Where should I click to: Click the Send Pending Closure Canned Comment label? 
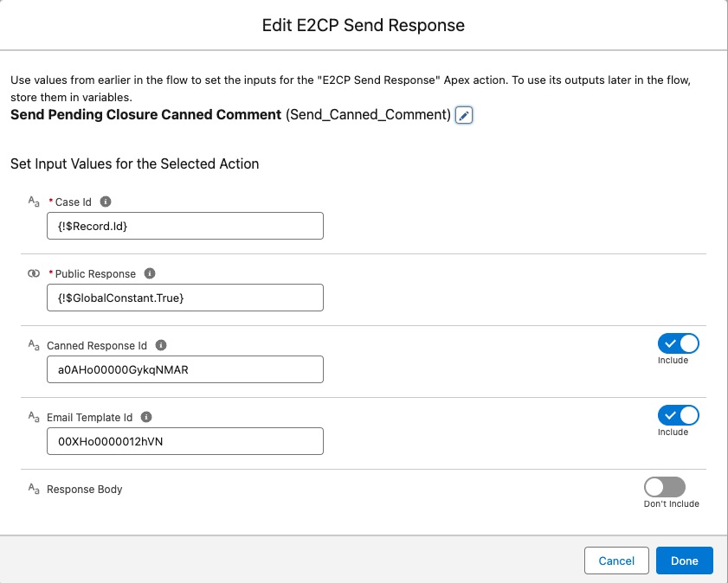(x=145, y=114)
